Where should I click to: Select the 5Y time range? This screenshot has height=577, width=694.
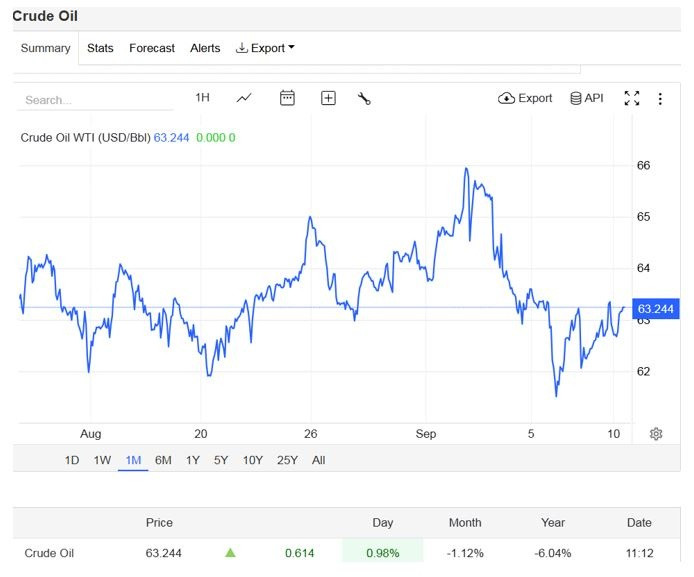221,460
